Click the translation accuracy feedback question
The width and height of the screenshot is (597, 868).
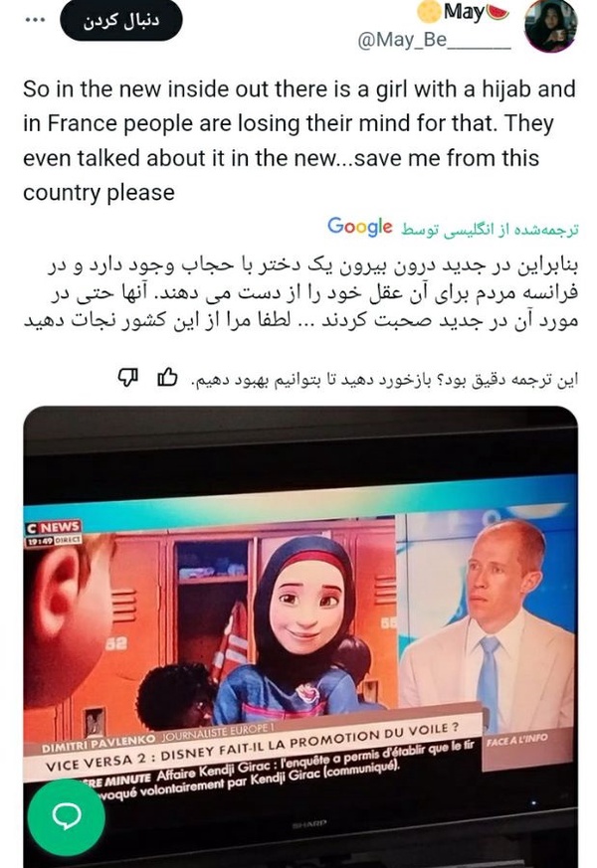[x=384, y=379]
